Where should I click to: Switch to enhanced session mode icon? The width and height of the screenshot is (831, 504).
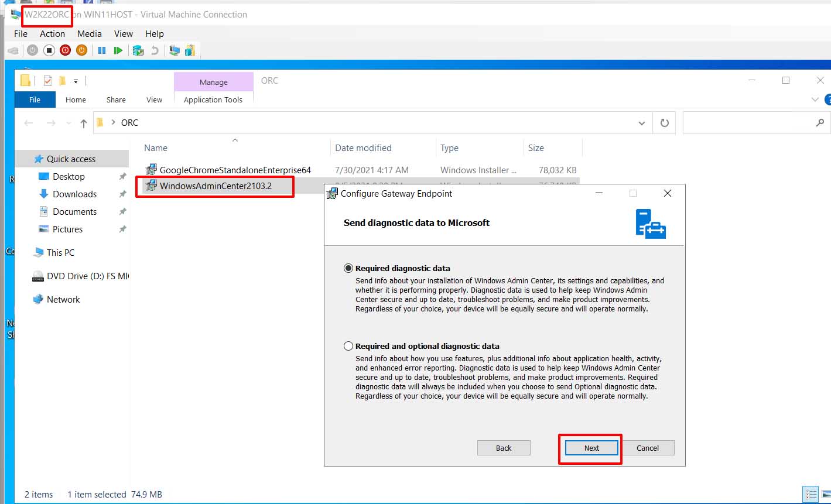[x=174, y=50]
